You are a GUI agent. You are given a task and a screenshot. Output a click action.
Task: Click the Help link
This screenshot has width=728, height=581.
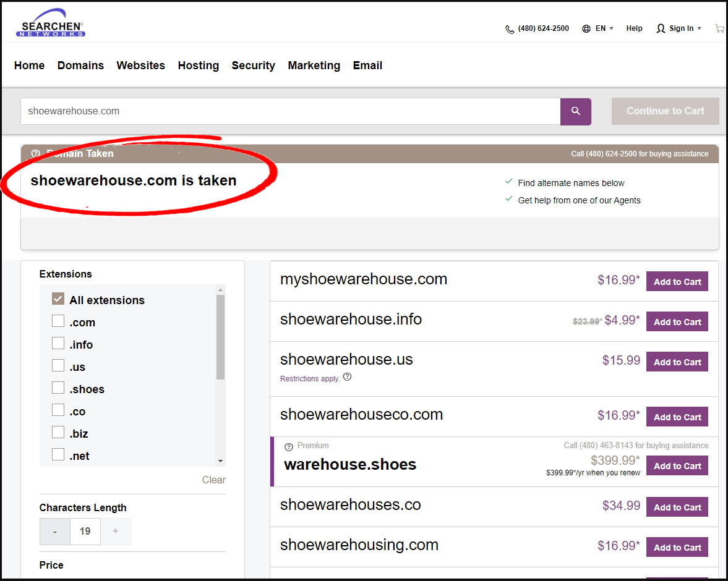634,28
